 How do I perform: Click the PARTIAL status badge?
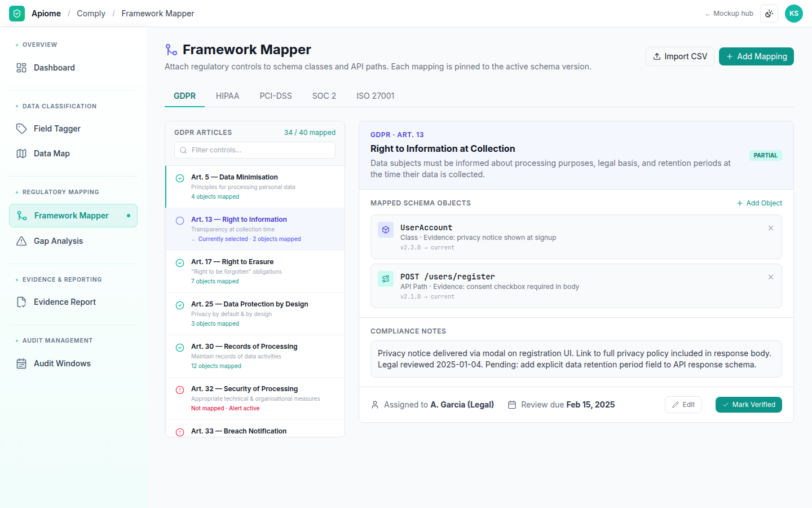[x=766, y=155]
